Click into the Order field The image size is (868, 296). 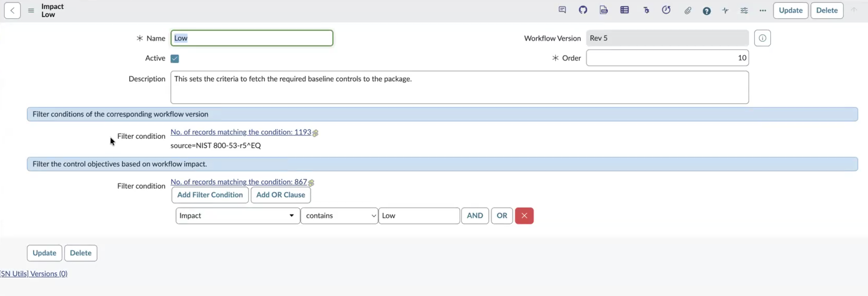pyautogui.click(x=667, y=58)
